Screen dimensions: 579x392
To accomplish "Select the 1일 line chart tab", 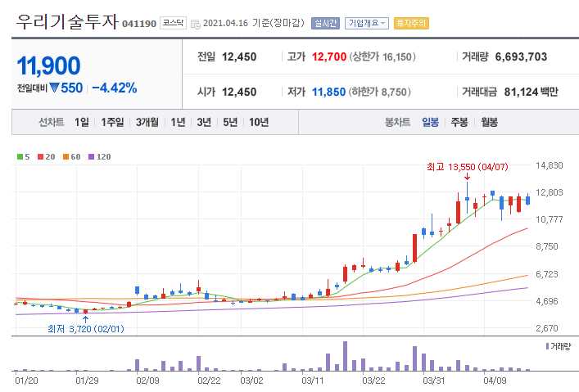I will (x=81, y=122).
